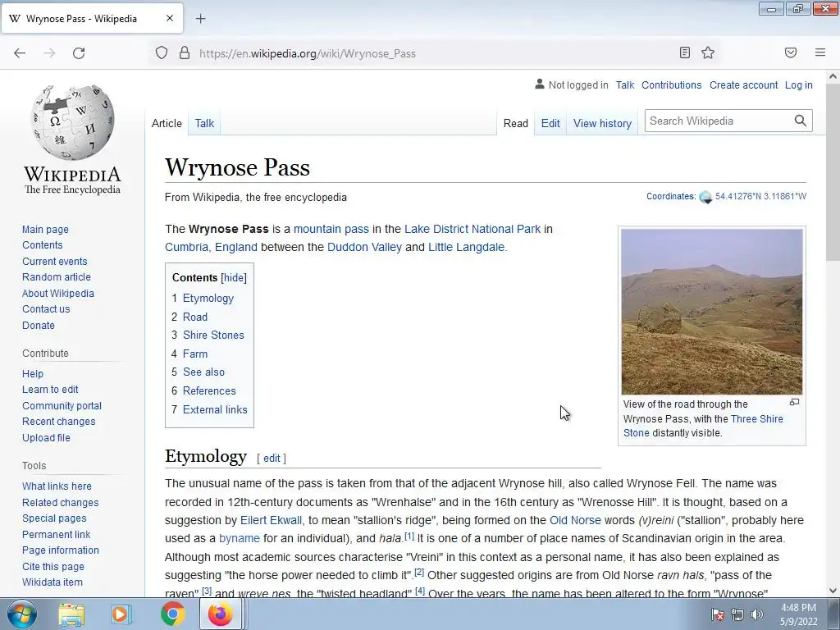Follow the Little Langdale link
Screen dimensions: 840x630
coord(466,247)
